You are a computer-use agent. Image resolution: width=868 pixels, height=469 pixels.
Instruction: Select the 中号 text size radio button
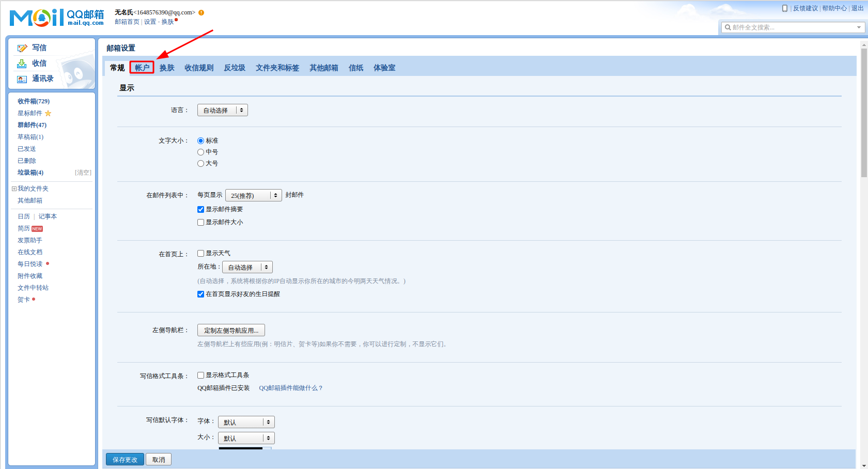(200, 151)
